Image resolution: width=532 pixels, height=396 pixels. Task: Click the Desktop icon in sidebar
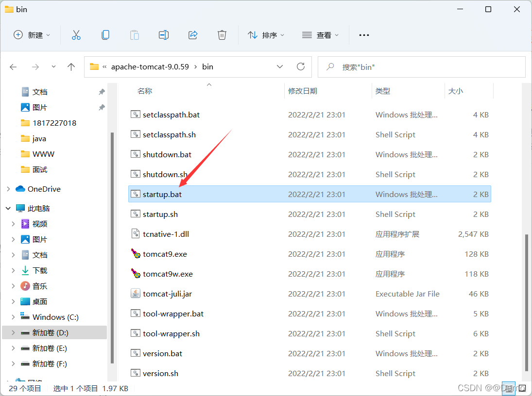pyautogui.click(x=25, y=301)
